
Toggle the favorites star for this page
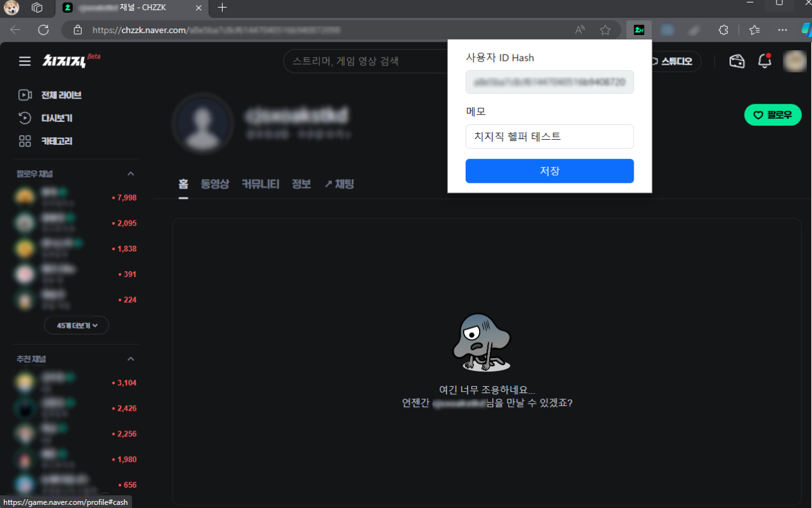605,29
